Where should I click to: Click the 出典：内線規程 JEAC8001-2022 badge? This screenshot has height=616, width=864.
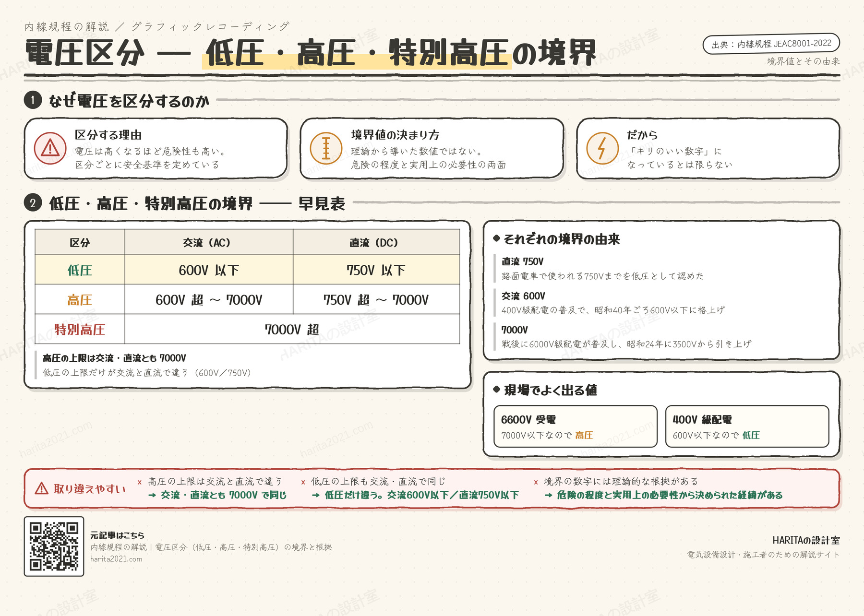771,44
